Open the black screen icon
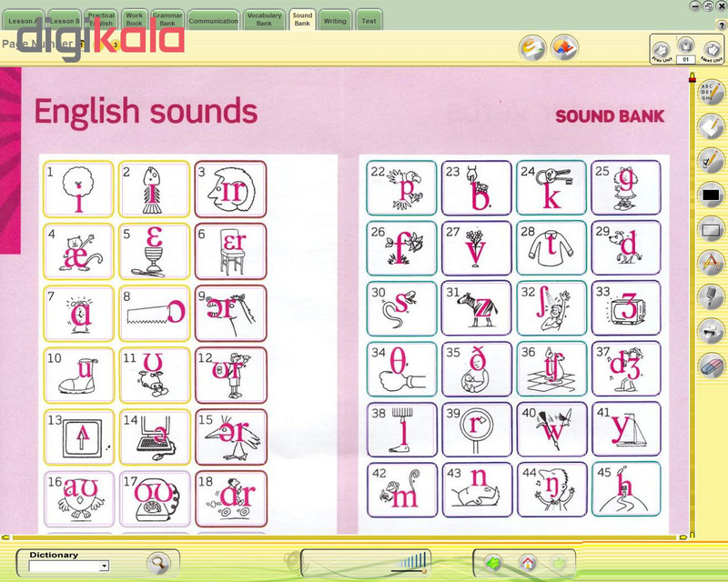Image resolution: width=728 pixels, height=582 pixels. [x=712, y=195]
